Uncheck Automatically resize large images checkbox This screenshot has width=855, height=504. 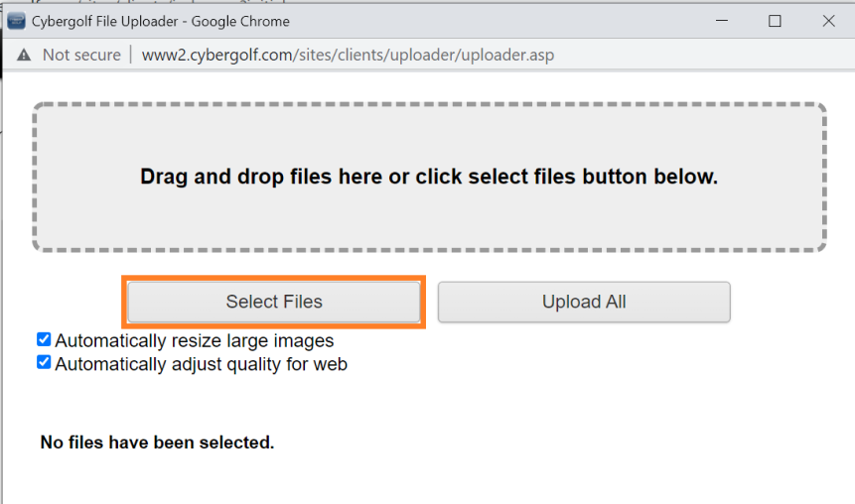(44, 339)
